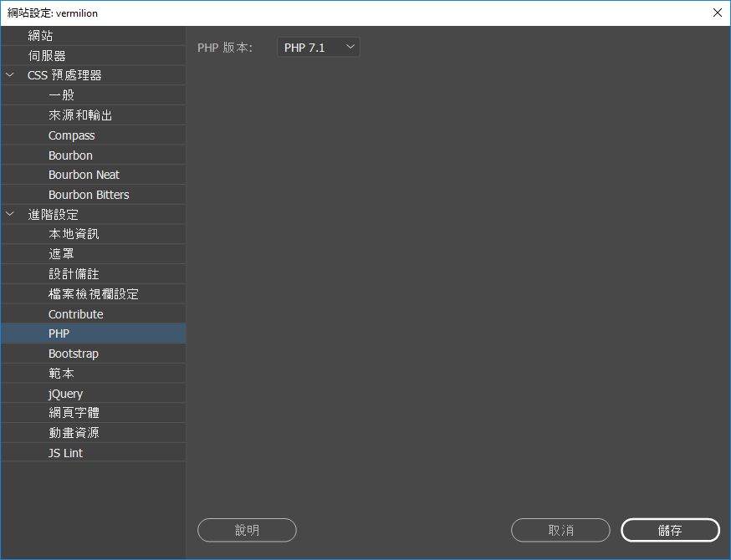Open Bourbon Bitters settings

(87, 194)
